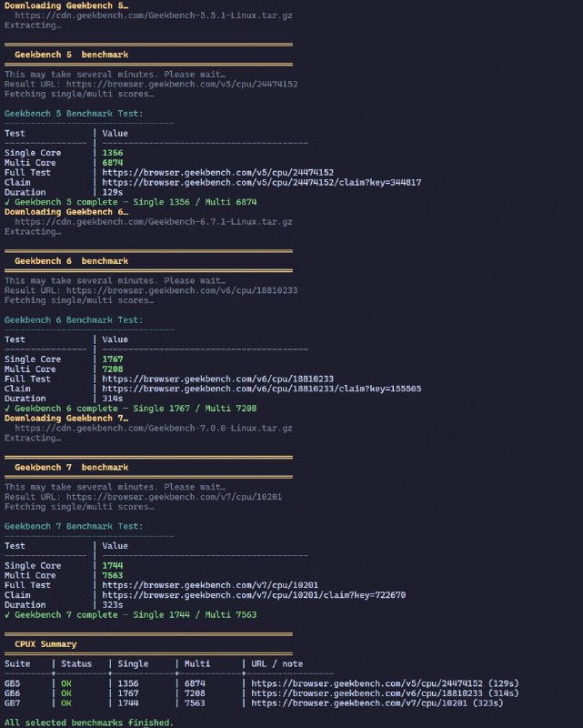
Task: Click the 'Downloading Geekbench 7…' line
Action: 66,419
